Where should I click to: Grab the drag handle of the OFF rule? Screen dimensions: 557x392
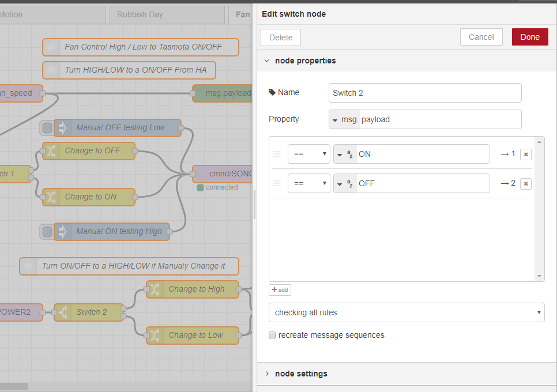pyautogui.click(x=277, y=183)
